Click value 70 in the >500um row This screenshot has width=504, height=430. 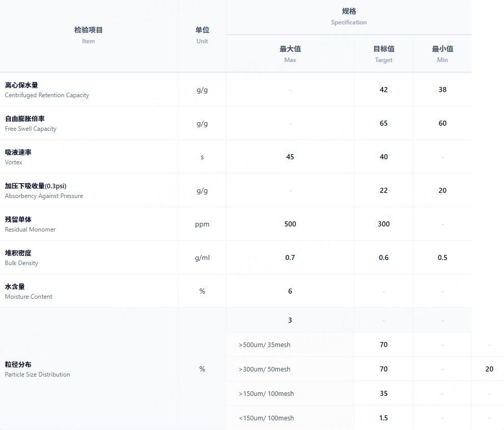(x=384, y=345)
